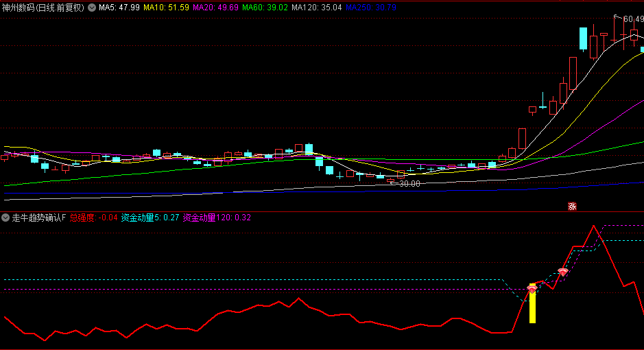Screen dimensions: 644x350
Task: Click the red 总强度 -0.04 label
Action: tap(93, 218)
